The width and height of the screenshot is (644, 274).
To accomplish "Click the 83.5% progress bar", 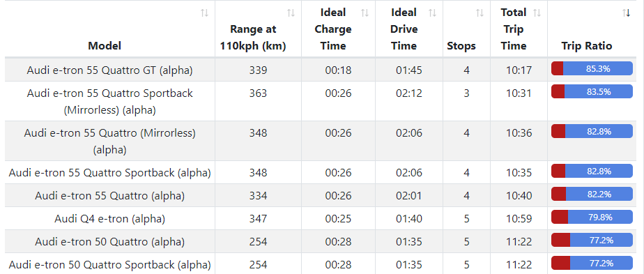I will coord(592,91).
